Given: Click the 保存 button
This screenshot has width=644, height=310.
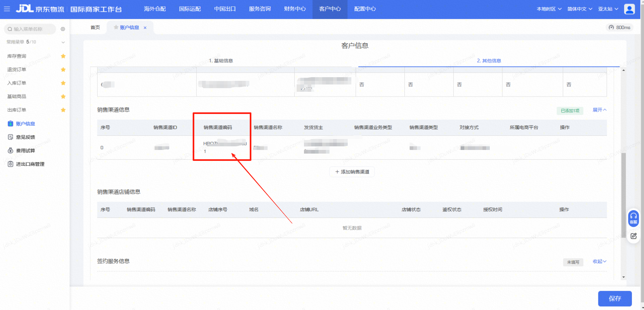Looking at the screenshot, I should [615, 299].
